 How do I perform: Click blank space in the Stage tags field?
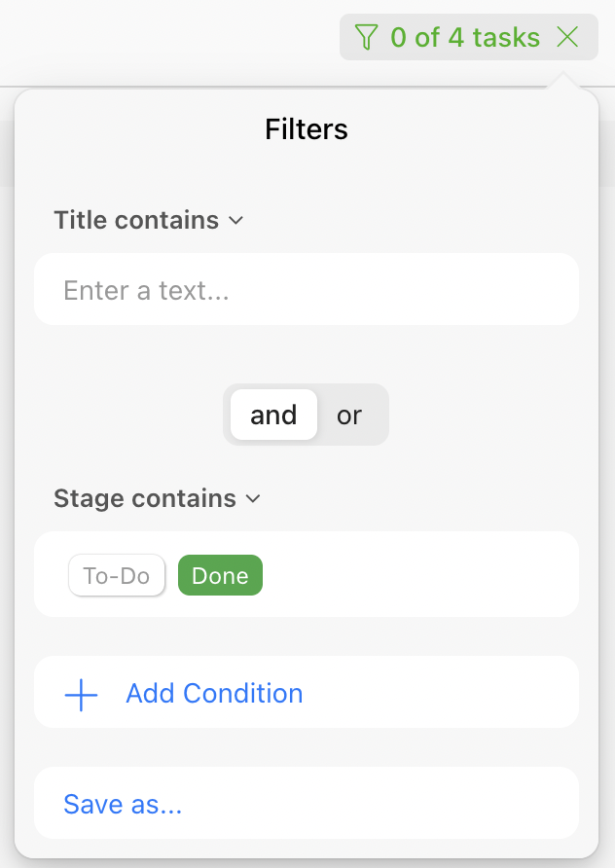pos(418,575)
